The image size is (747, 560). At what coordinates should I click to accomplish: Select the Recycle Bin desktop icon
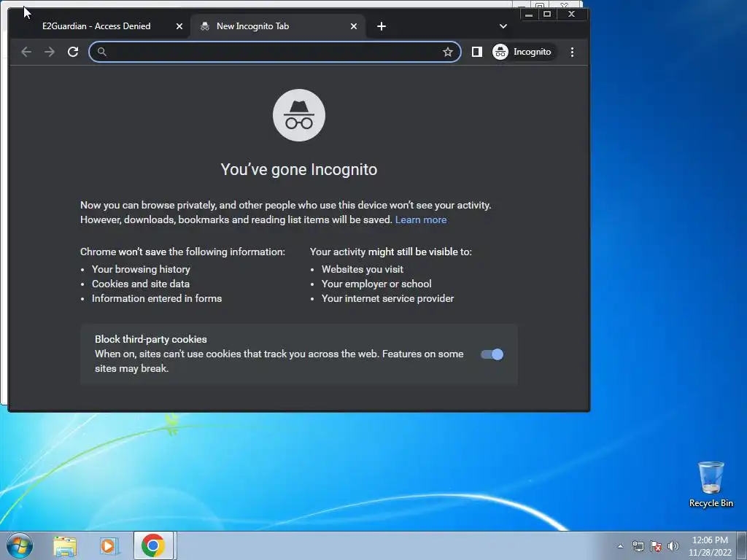point(711,484)
